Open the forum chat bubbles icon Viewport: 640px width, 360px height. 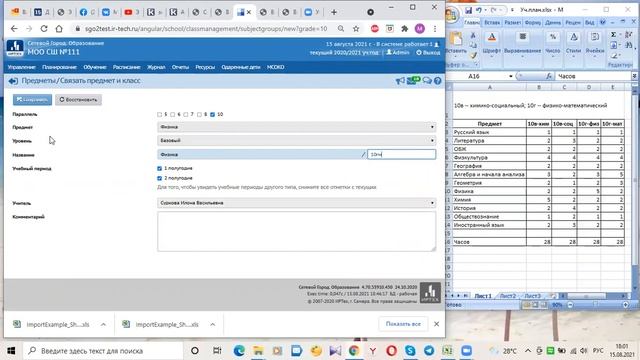[x=427, y=81]
